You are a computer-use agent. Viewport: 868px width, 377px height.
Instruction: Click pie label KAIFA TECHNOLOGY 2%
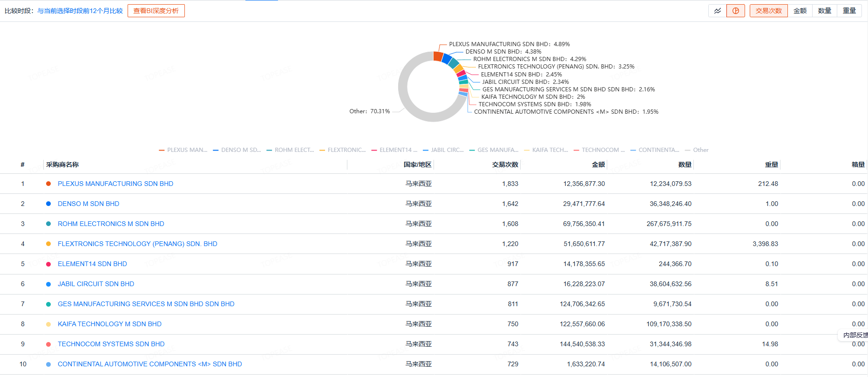point(533,97)
